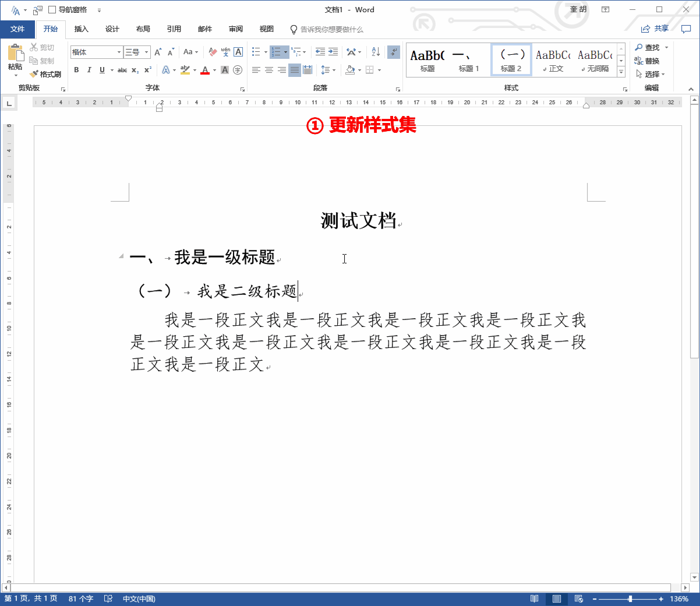Image resolution: width=700 pixels, height=606 pixels.
Task: Click the proofing check icon in status bar
Action: coord(108,598)
